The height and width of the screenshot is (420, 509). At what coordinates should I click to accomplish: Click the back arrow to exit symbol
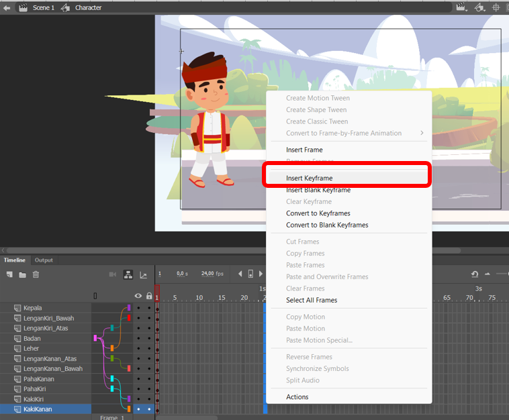7,8
